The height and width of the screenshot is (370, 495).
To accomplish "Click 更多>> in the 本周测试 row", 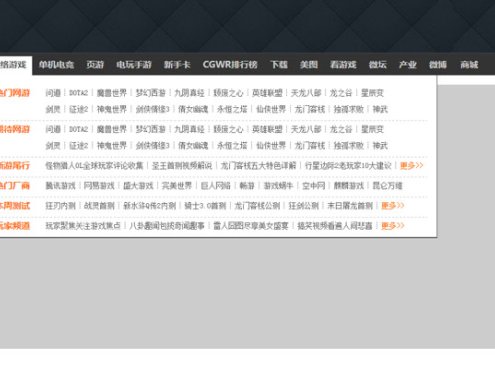I will point(393,206).
